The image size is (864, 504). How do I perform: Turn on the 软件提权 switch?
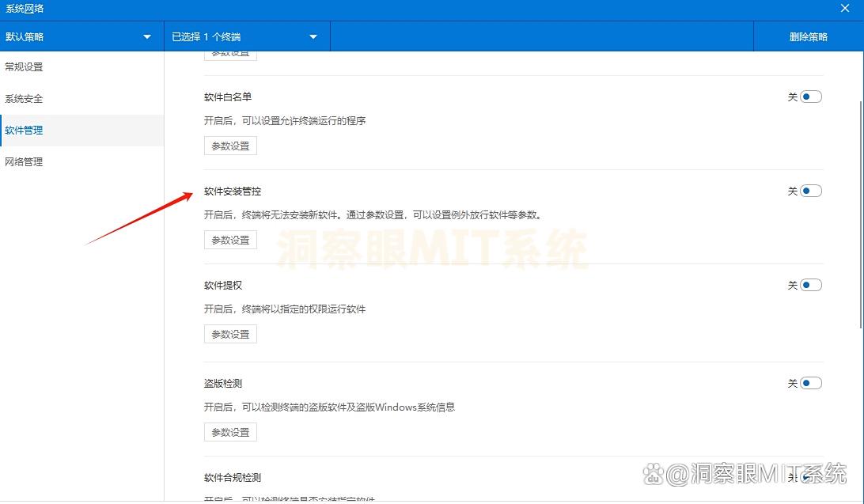[x=810, y=286]
